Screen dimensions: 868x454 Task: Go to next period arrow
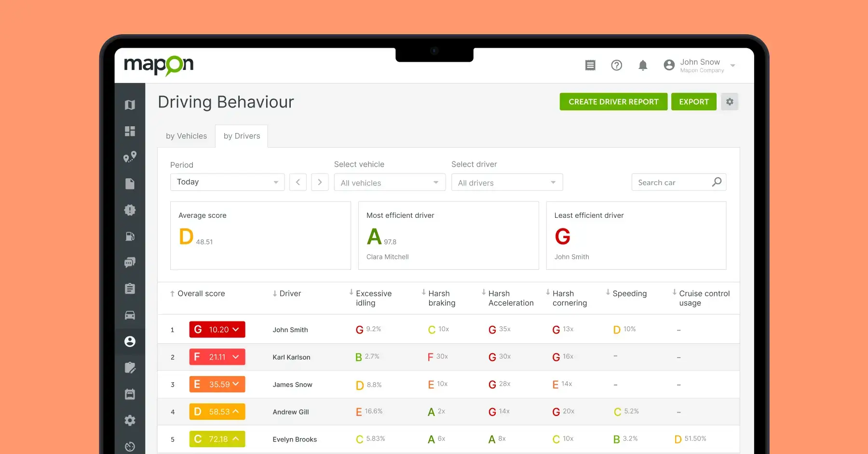tap(320, 182)
